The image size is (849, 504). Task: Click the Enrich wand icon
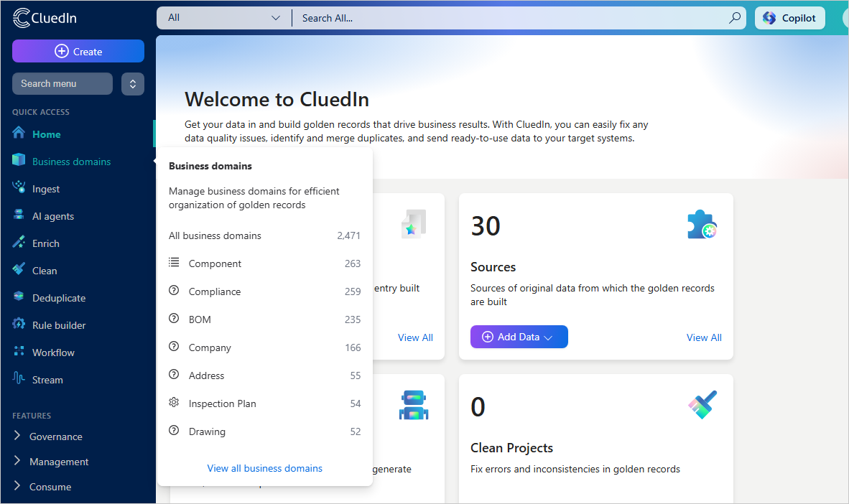pyautogui.click(x=19, y=242)
